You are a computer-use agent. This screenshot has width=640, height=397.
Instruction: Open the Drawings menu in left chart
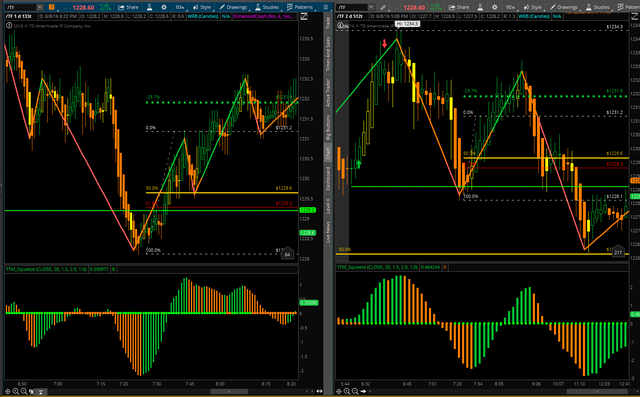point(233,7)
